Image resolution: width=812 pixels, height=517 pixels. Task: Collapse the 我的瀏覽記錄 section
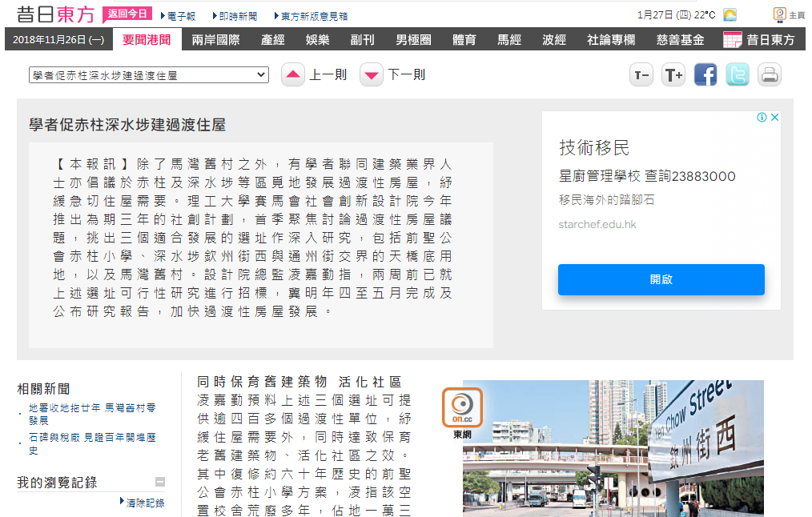pos(160,482)
